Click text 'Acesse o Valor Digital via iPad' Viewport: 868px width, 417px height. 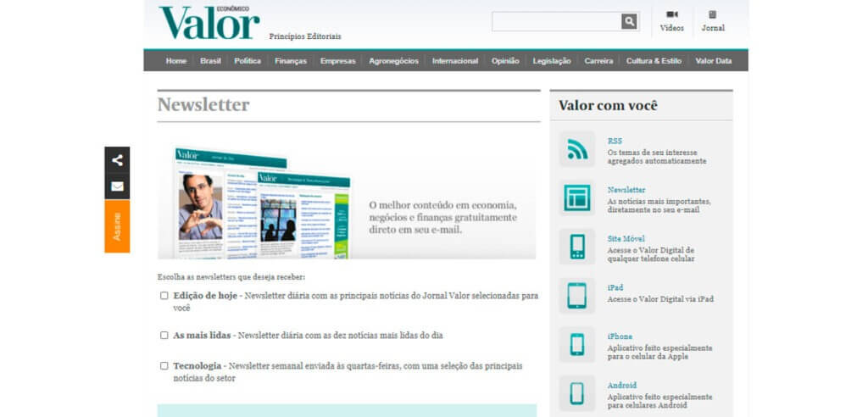pyautogui.click(x=660, y=299)
